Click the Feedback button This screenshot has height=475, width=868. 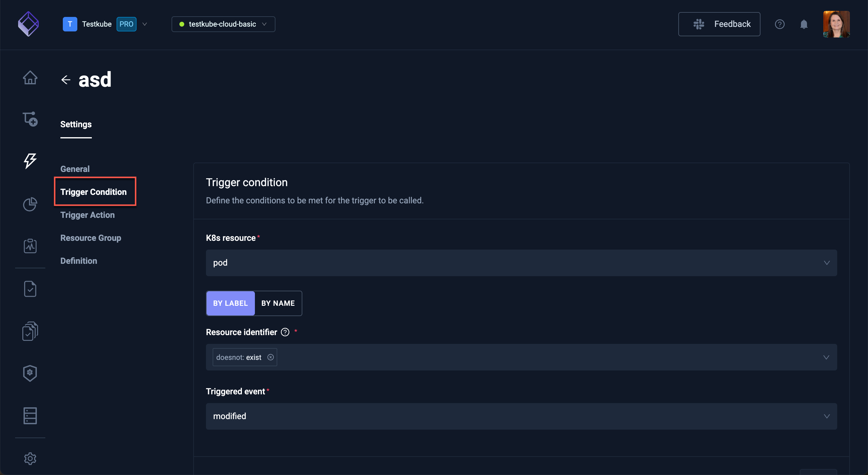coord(719,24)
